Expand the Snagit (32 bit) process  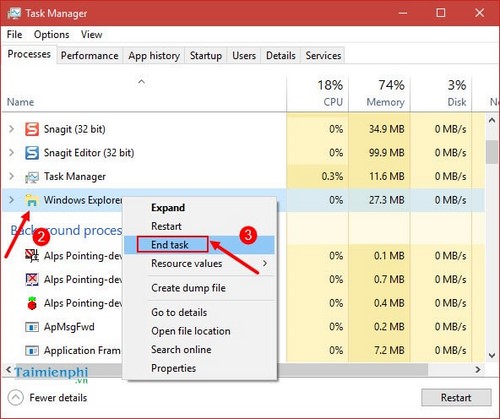click(x=12, y=129)
